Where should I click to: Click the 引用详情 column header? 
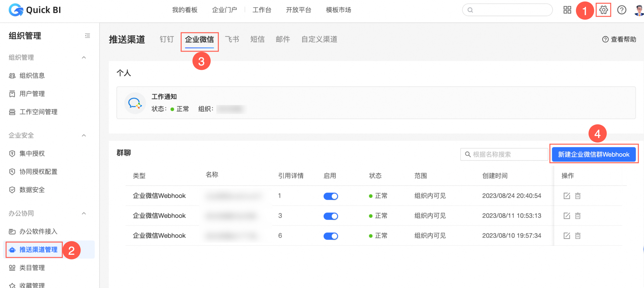pyautogui.click(x=291, y=176)
